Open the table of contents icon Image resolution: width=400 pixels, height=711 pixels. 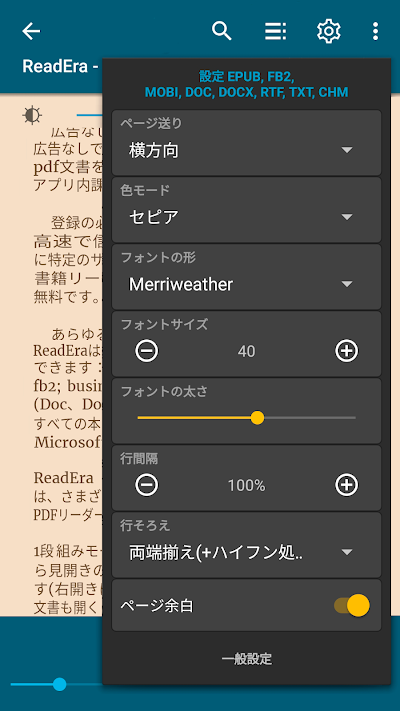coord(275,31)
